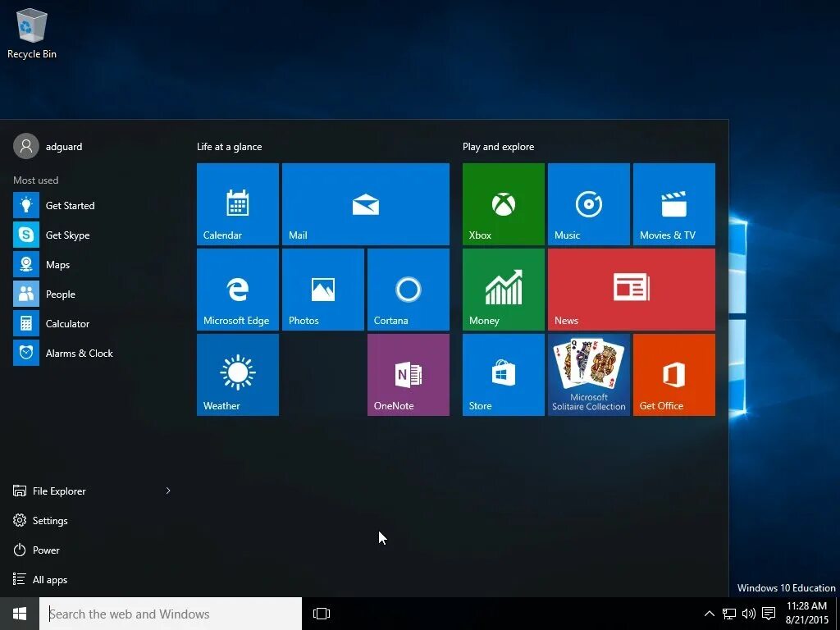The width and height of the screenshot is (840, 630).
Task: Show All apps list
Action: [x=40, y=579]
